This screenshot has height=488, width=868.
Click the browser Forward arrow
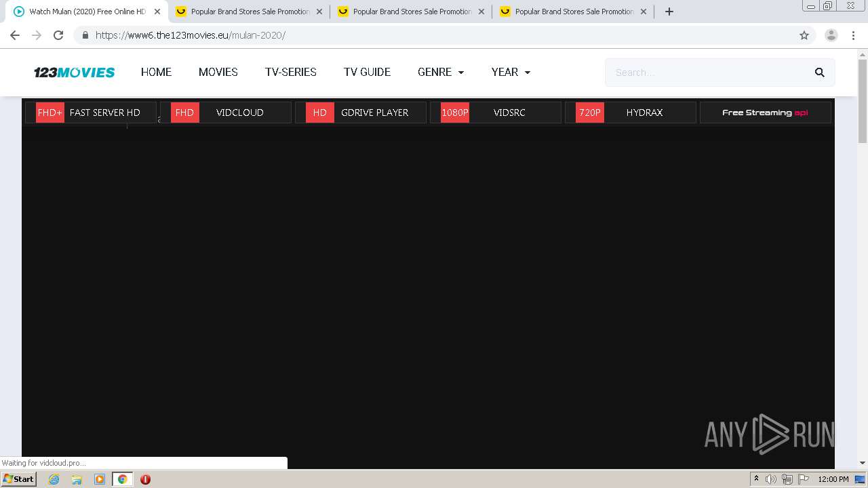tap(37, 35)
